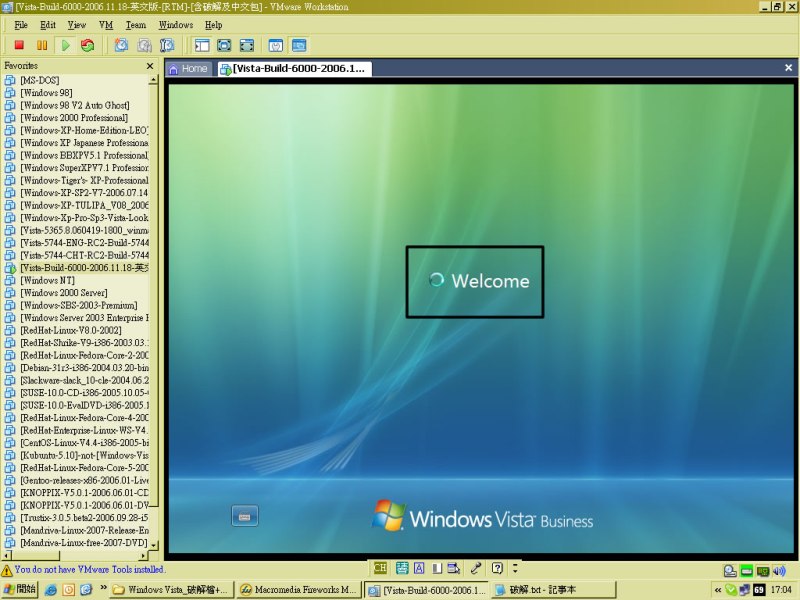Click Favorites list scroll-down arrow

(154, 545)
